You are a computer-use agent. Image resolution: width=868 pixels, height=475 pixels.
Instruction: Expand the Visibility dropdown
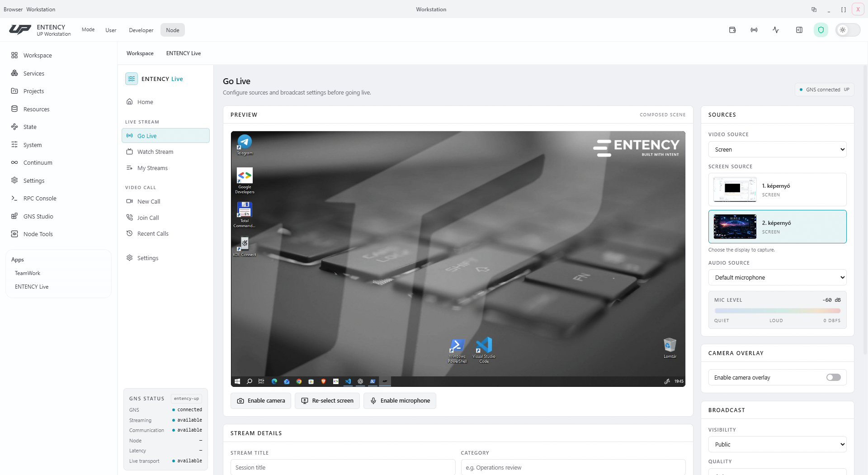point(777,444)
